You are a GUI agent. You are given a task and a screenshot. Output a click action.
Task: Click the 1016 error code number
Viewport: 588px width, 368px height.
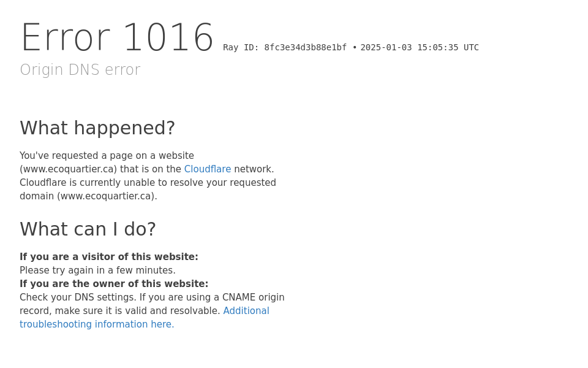[168, 38]
